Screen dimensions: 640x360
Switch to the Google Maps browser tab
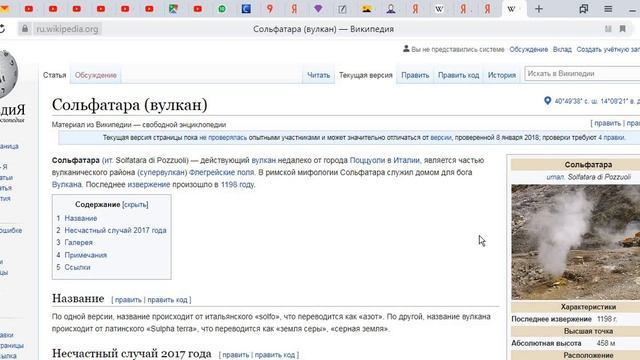[173, 9]
